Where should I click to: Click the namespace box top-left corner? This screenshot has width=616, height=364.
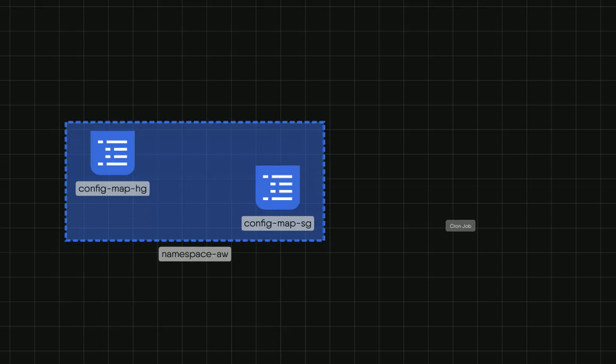point(65,122)
